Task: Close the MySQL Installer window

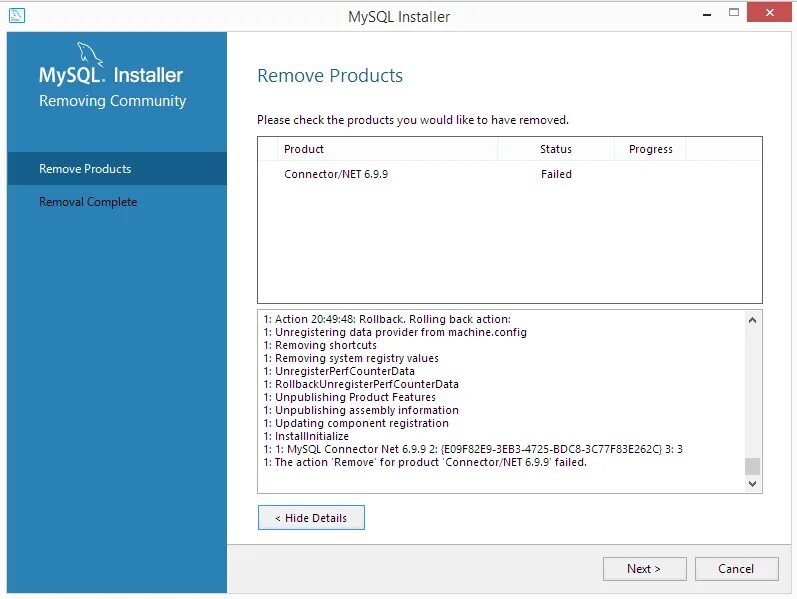Action: coord(770,12)
